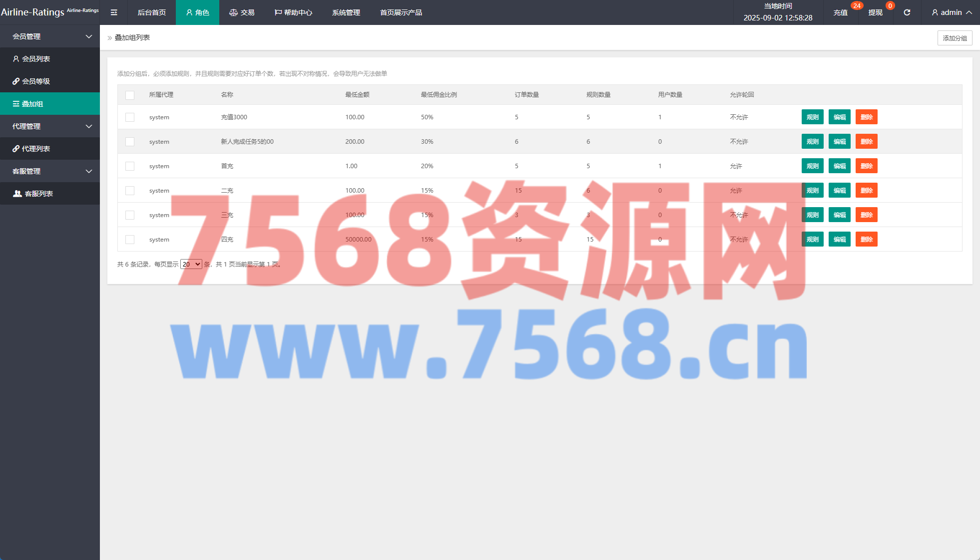Click the 会员列表 user icon in sidebar
This screenshot has height=560, width=980.
point(16,59)
